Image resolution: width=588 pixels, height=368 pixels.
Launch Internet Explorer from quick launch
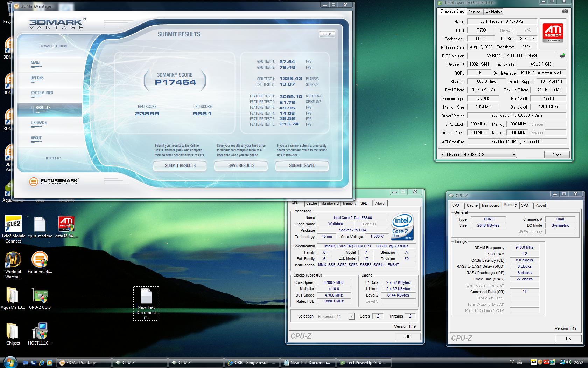(42, 363)
